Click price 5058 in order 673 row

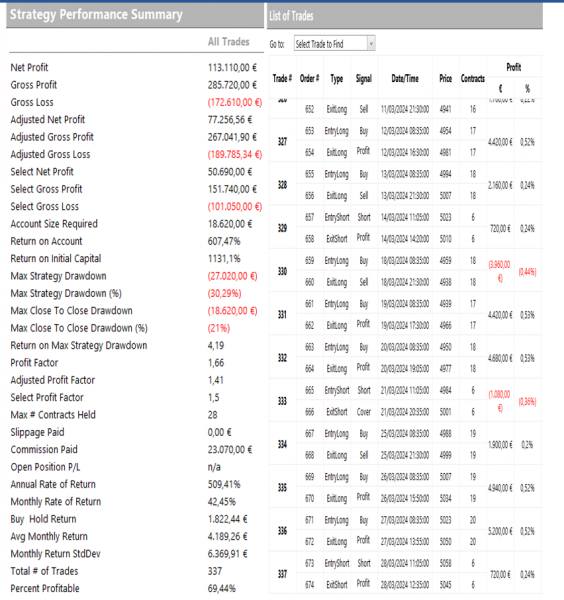[445, 563]
